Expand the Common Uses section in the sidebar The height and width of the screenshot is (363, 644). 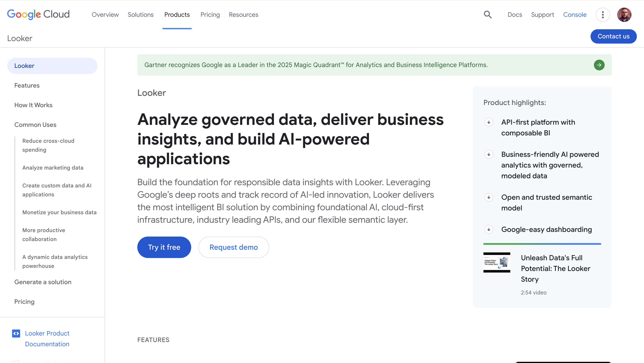pos(35,125)
